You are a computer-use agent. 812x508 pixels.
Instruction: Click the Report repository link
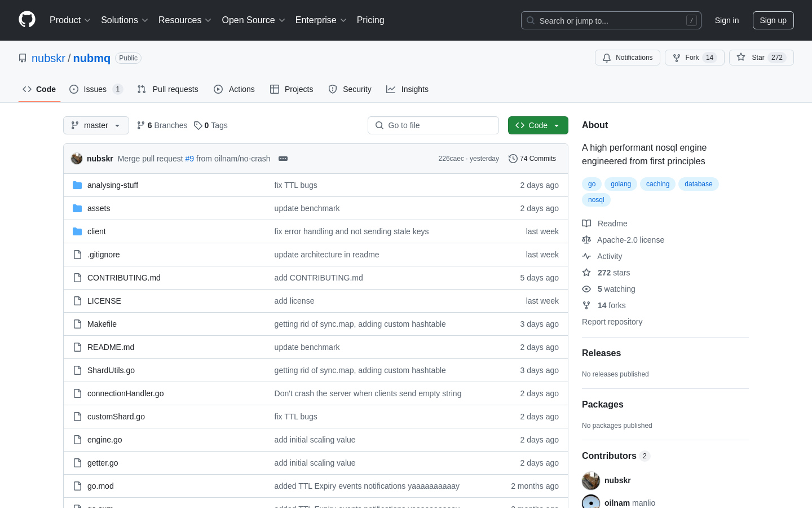coord(612,322)
